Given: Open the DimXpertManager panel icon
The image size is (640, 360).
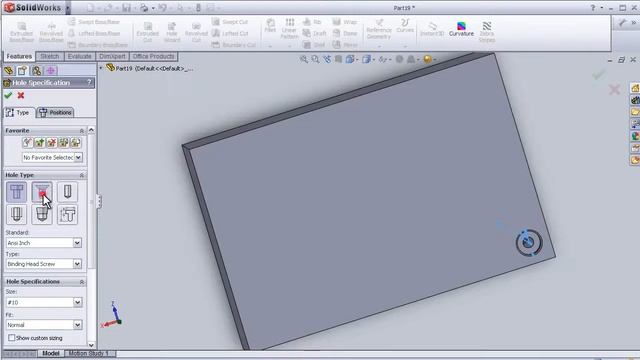Looking at the screenshot, I should click(x=51, y=71).
